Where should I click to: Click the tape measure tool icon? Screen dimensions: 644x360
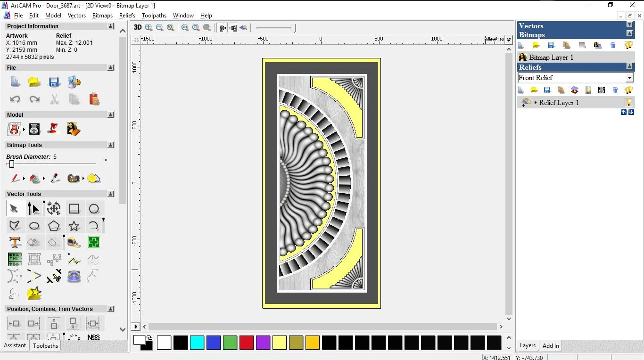[x=74, y=242]
